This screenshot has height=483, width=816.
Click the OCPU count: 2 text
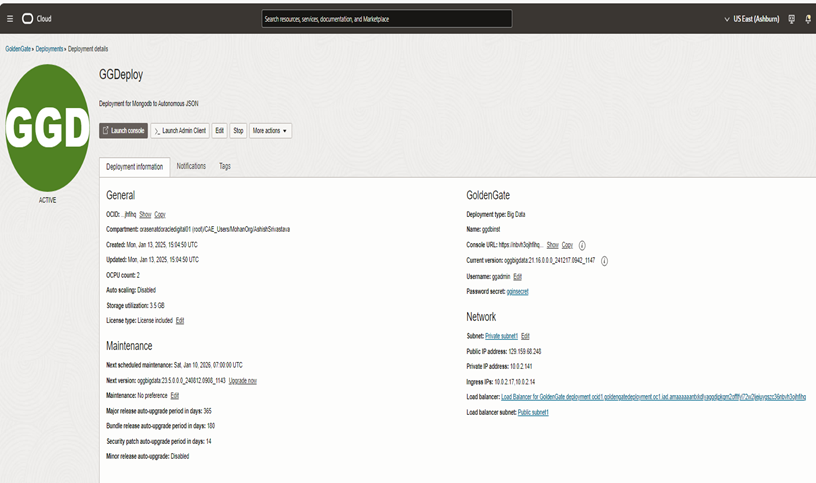(x=123, y=275)
